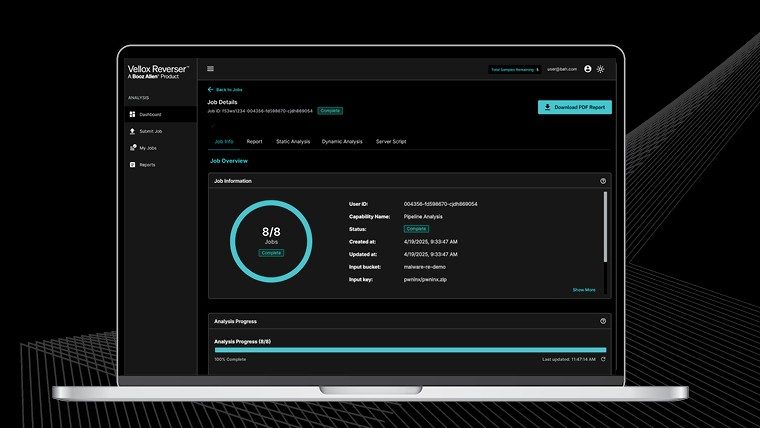Click the Dashboard sidebar icon
The width and height of the screenshot is (760, 428).
click(x=133, y=115)
